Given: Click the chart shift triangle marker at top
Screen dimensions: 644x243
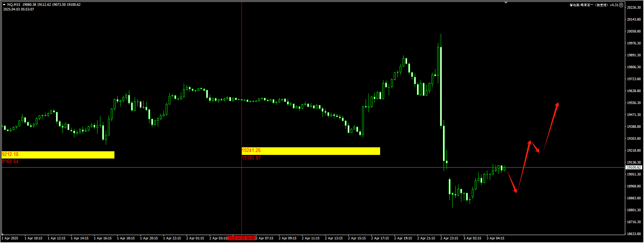Looking at the screenshot, I should (506, 3).
